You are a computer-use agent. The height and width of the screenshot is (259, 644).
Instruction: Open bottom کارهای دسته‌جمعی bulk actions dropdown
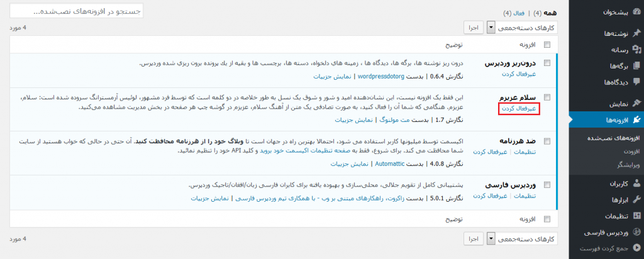[x=521, y=238]
